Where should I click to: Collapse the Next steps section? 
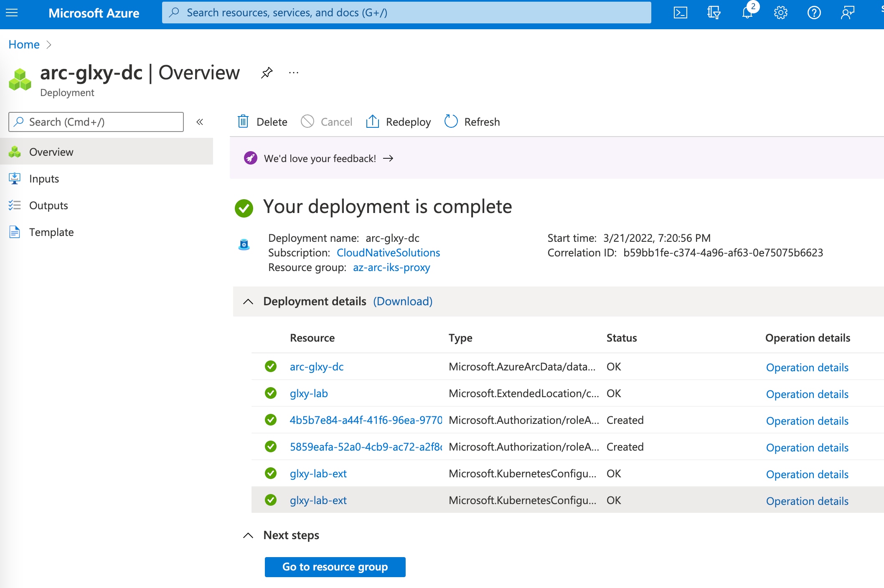click(x=248, y=535)
